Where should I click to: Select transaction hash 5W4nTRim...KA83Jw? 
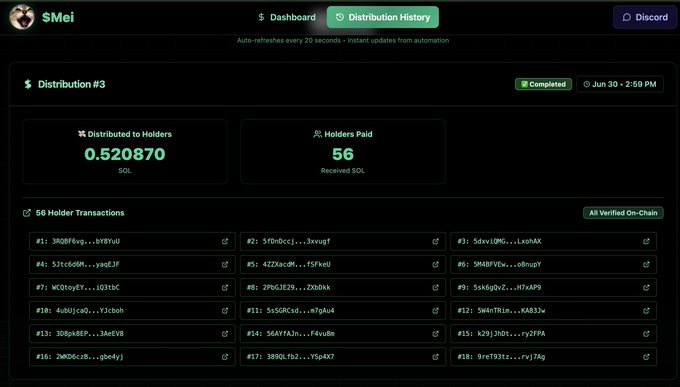[511, 311]
